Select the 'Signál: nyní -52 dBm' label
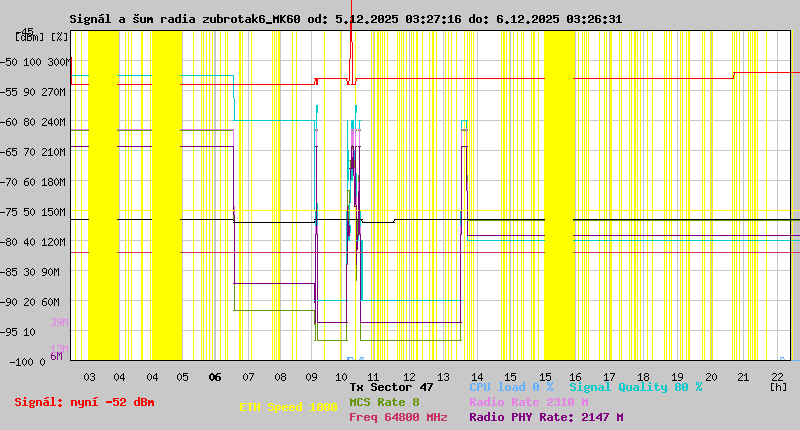This screenshot has height=430, width=800. click(84, 402)
